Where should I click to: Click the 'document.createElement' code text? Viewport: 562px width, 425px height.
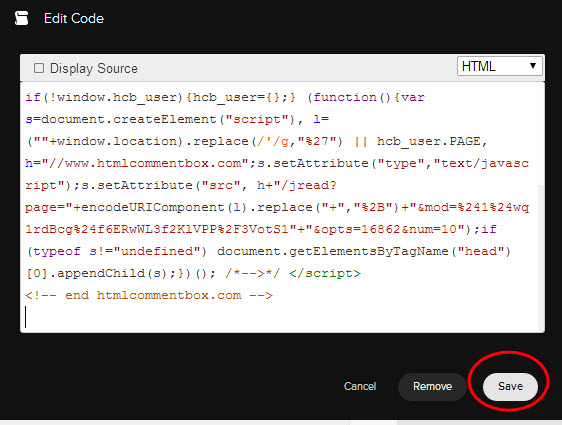point(129,119)
